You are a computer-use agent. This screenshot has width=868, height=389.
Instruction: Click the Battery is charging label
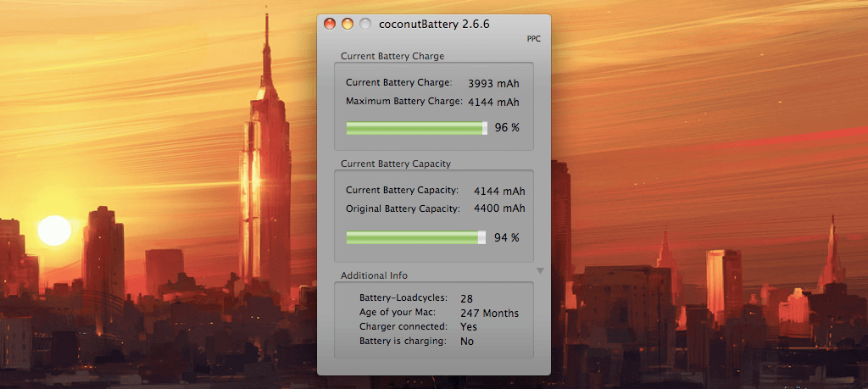[x=403, y=341]
